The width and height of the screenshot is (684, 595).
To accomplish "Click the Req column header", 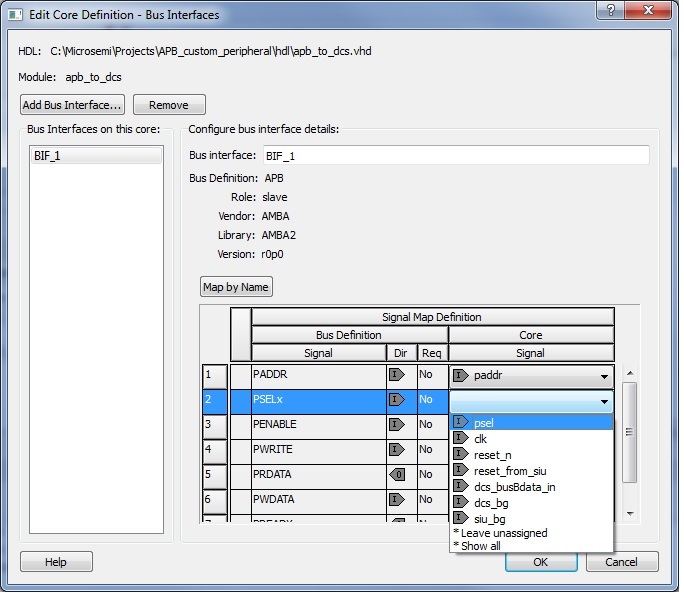I will coord(435,355).
